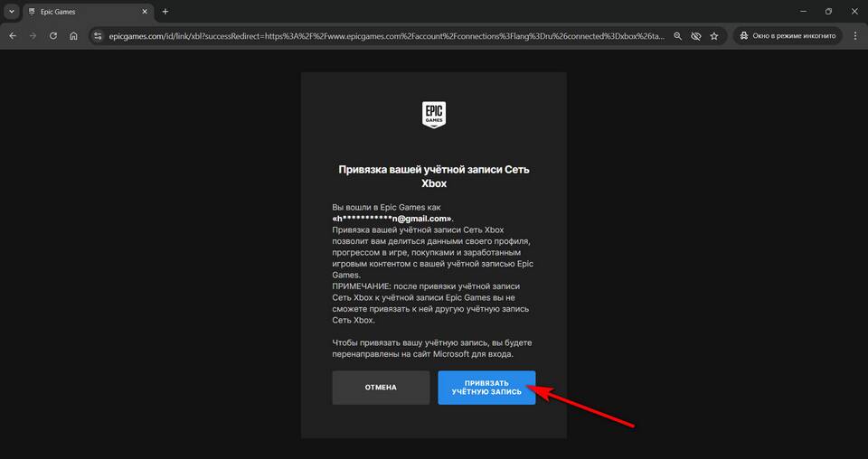Open the browser home page icon

click(73, 36)
